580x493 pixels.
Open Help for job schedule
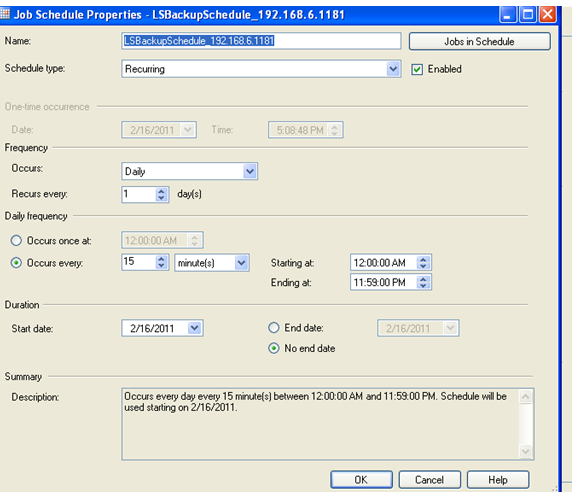[x=498, y=480]
